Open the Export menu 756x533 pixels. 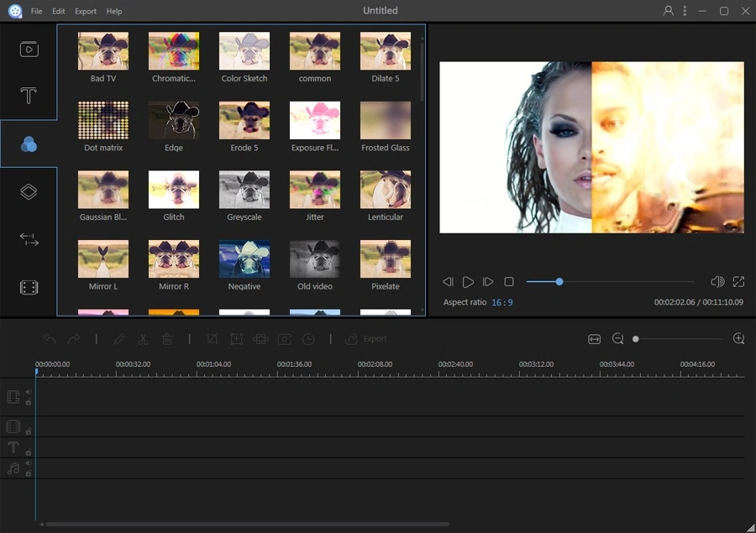86,12
